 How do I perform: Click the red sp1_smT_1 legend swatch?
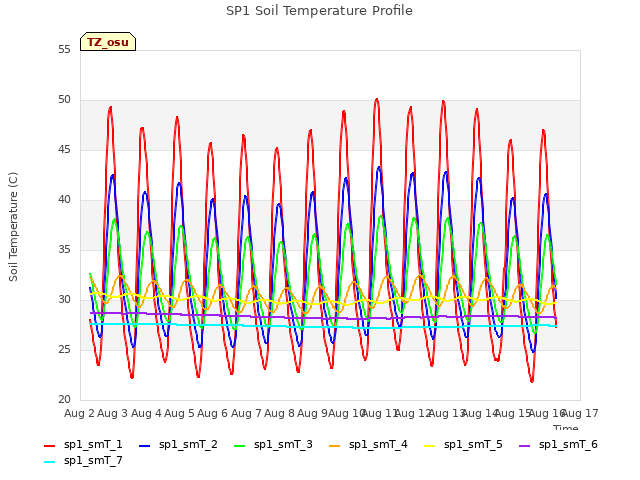click(x=49, y=446)
